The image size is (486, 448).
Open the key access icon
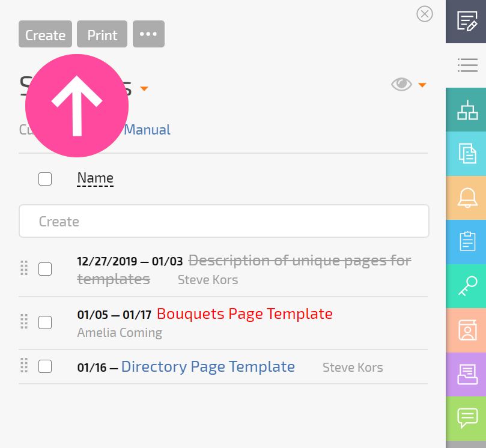point(467,286)
